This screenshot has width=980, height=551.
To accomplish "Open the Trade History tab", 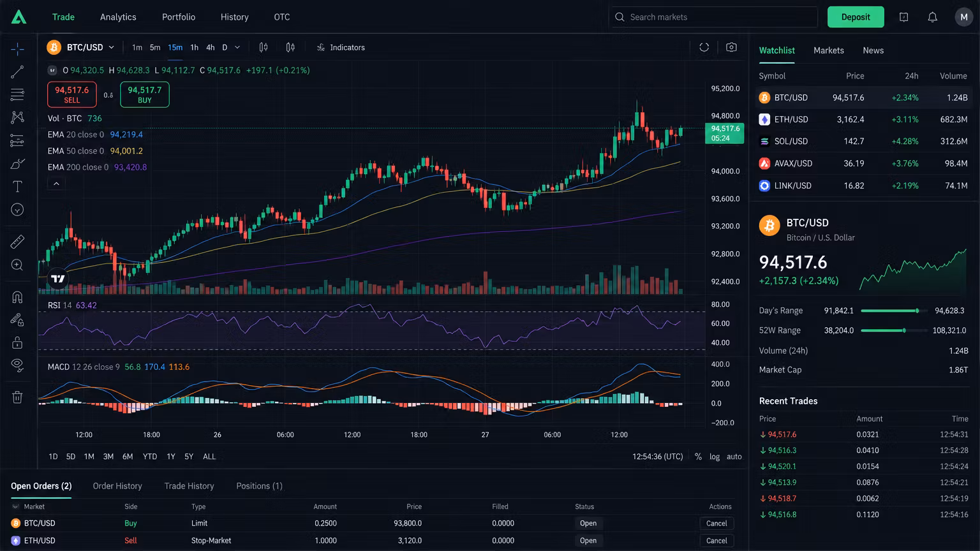I will click(189, 486).
